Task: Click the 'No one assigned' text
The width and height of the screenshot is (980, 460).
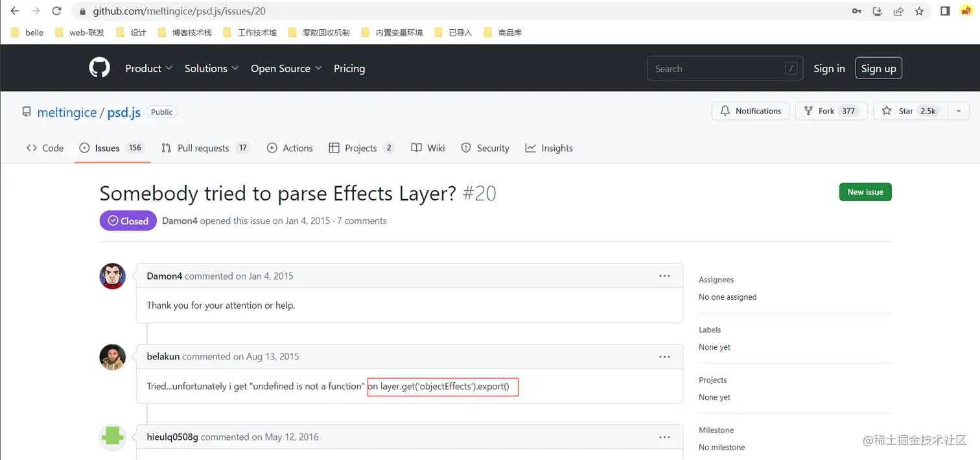Action: (727, 297)
